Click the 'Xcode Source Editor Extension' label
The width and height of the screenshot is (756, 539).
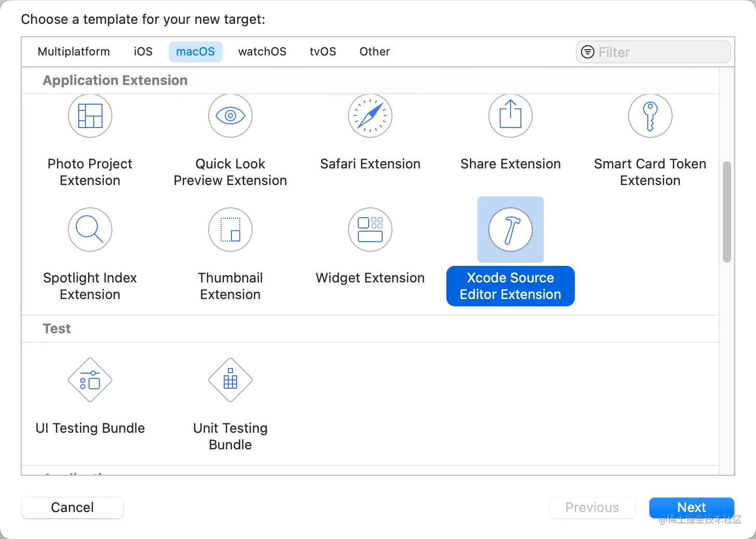click(511, 286)
